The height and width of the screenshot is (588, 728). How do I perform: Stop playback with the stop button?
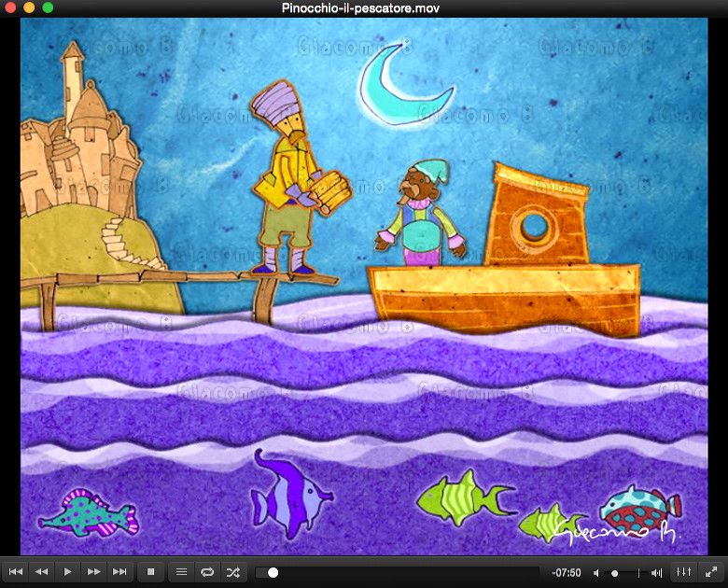(150, 572)
